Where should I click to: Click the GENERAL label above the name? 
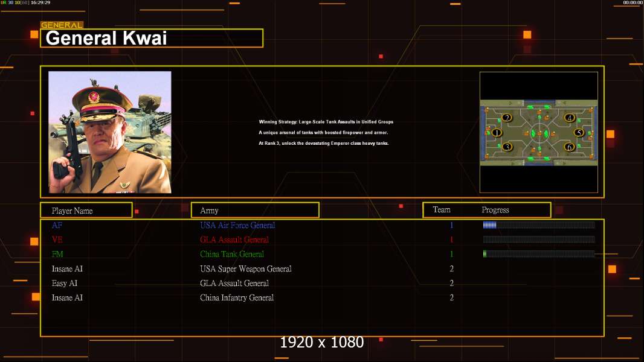coord(62,25)
